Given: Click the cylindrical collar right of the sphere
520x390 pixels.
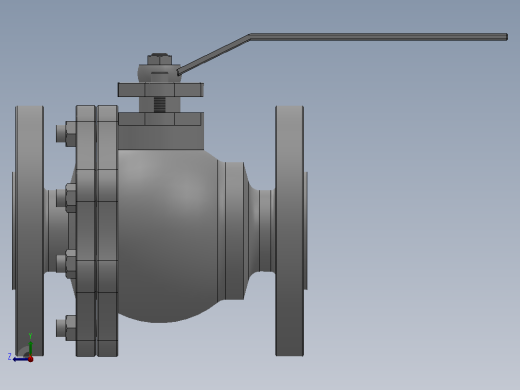Looking at the screenshot, I should [231, 231].
